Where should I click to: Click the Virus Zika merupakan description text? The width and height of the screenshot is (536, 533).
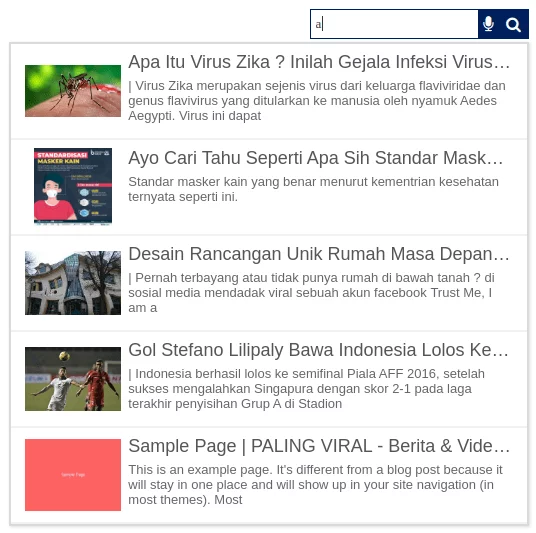point(317,101)
